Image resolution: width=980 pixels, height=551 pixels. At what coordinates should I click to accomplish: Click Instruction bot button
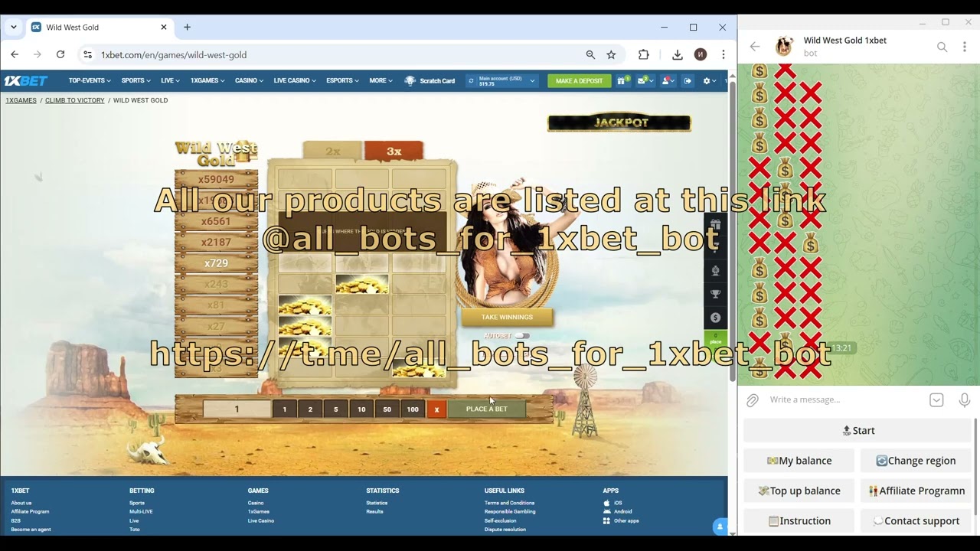pos(799,521)
